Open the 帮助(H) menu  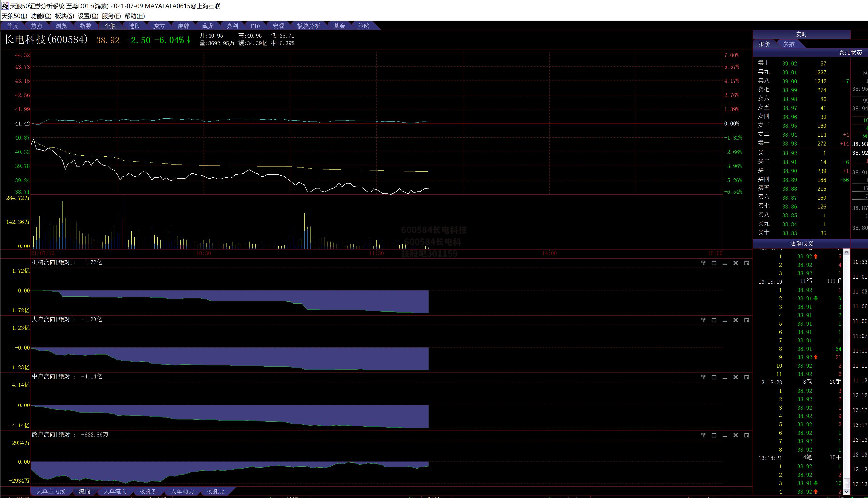pos(134,16)
